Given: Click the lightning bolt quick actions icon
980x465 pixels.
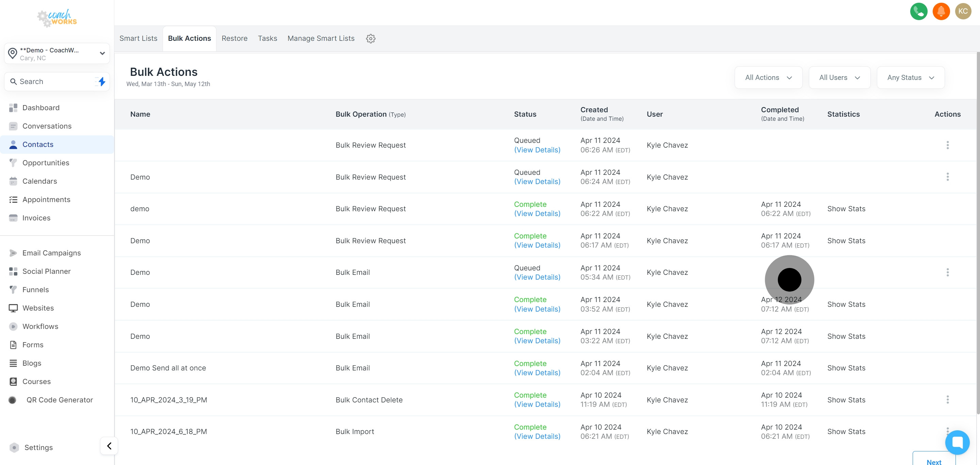Looking at the screenshot, I should click(x=102, y=81).
